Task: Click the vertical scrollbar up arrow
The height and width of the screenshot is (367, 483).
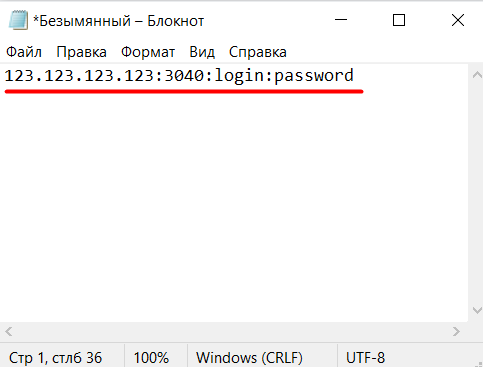Action: click(477, 75)
